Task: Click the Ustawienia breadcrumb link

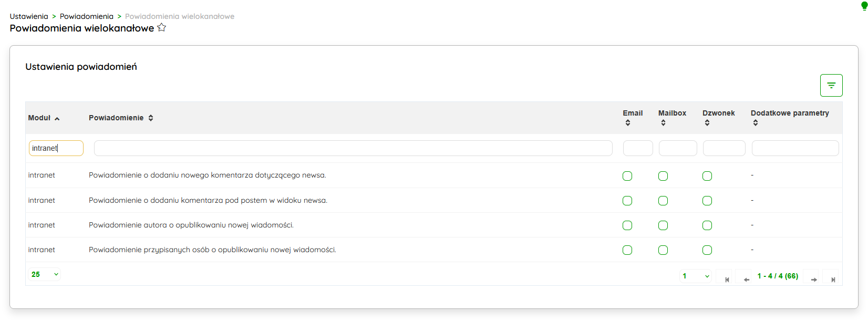Action: click(29, 16)
